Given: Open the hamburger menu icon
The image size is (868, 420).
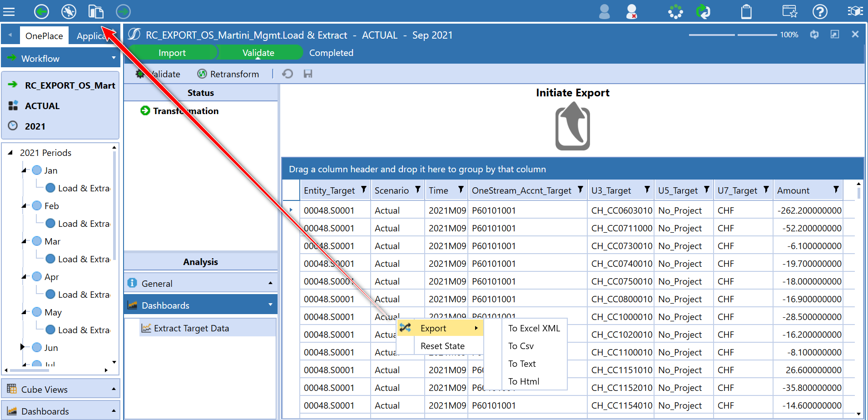Looking at the screenshot, I should point(9,11).
